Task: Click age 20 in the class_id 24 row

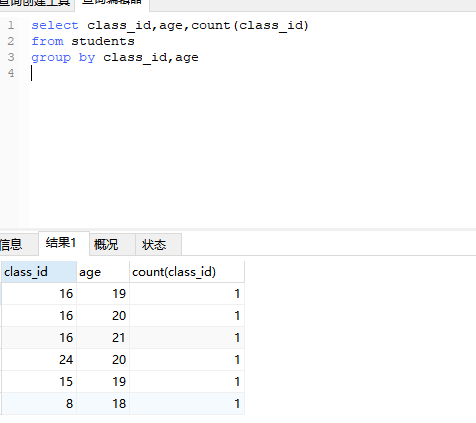Action: click(x=103, y=360)
